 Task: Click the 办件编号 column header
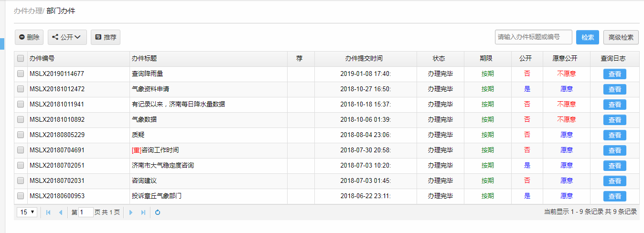pos(42,59)
